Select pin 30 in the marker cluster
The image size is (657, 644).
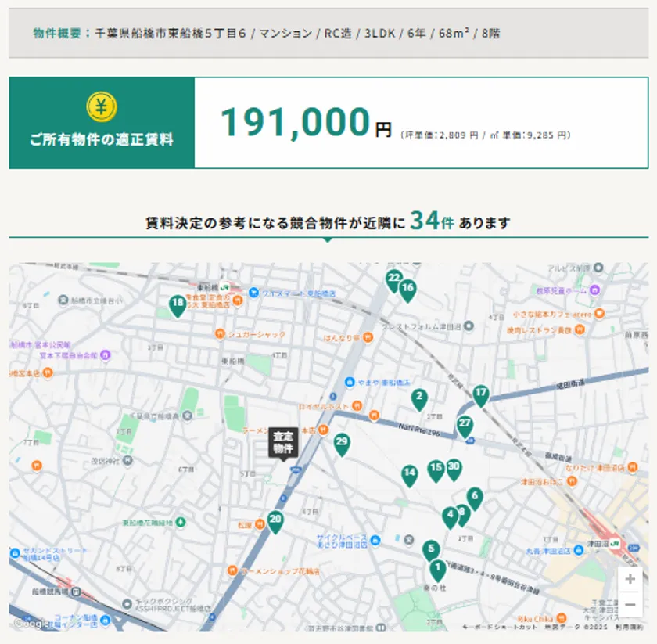coord(454,466)
